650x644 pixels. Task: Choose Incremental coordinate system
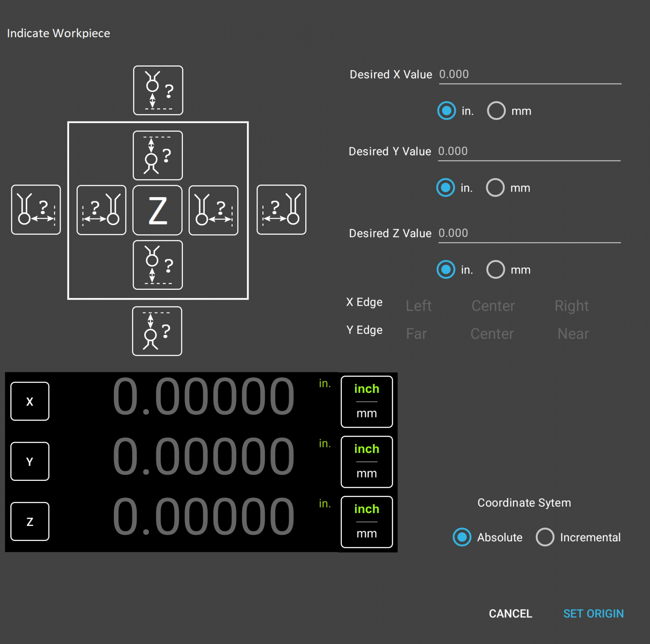click(x=545, y=537)
